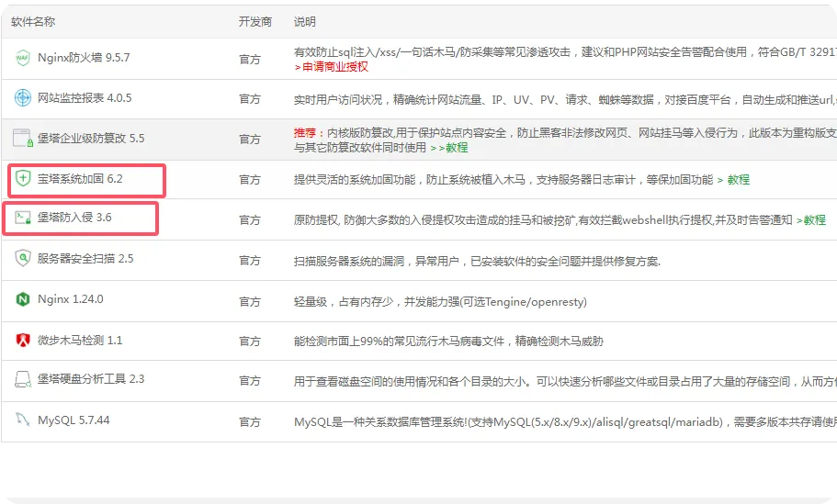Click the green Nginx hexagon icon
This screenshot has width=837, height=504.
coord(22,299)
